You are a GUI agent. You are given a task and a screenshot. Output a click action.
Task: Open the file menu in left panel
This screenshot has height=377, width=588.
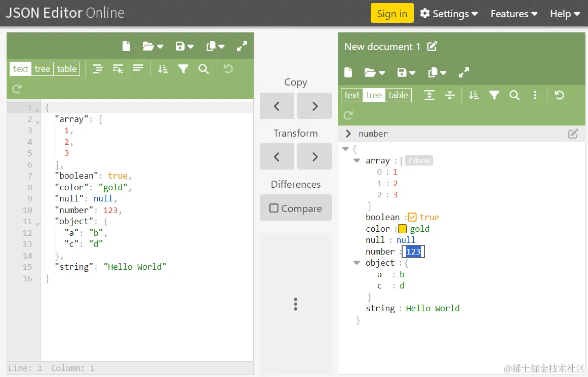(x=152, y=46)
